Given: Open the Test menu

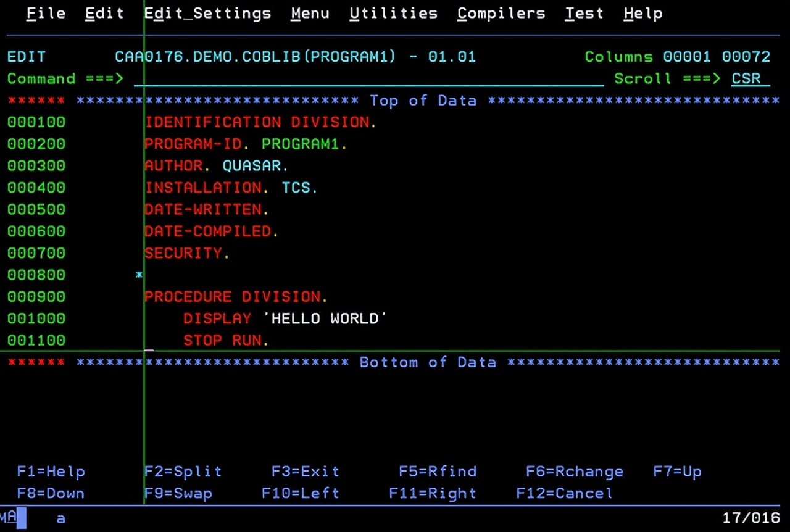Looking at the screenshot, I should pyautogui.click(x=584, y=13).
